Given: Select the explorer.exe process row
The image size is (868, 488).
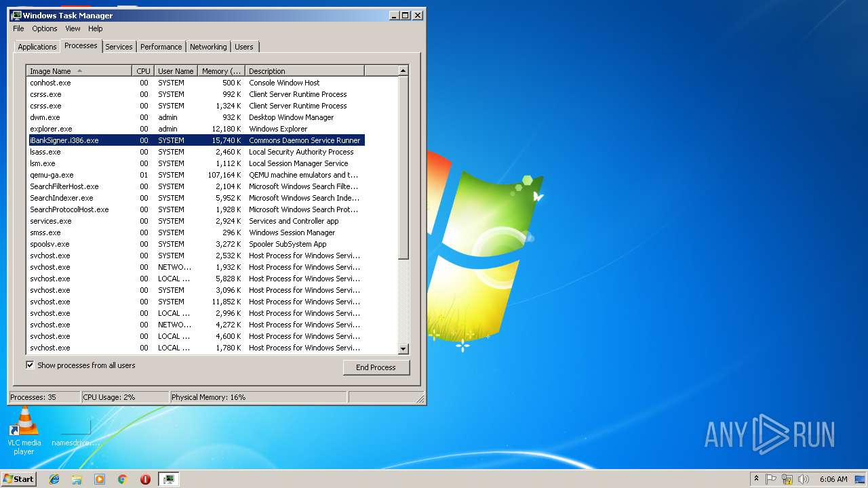Looking at the screenshot, I should (x=196, y=129).
